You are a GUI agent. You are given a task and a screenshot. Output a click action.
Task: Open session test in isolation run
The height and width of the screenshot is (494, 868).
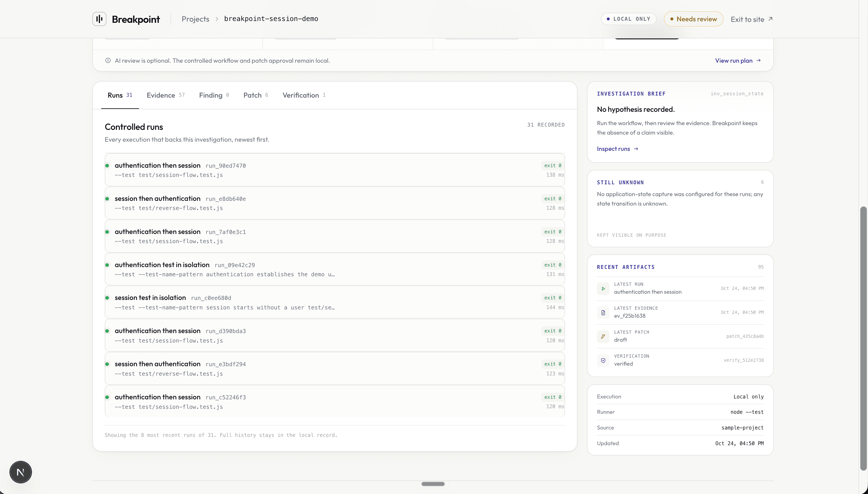tap(335, 302)
